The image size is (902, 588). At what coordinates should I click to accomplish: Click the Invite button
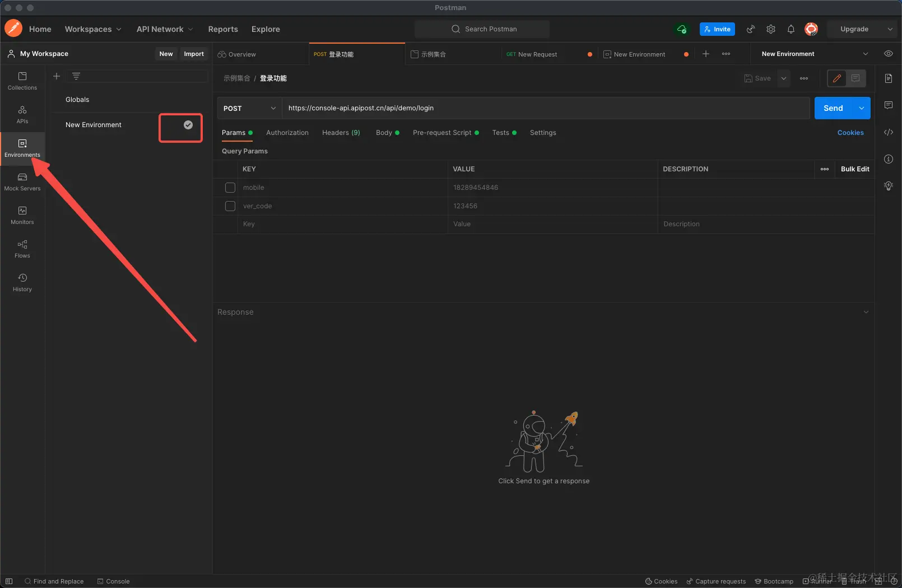pos(717,29)
